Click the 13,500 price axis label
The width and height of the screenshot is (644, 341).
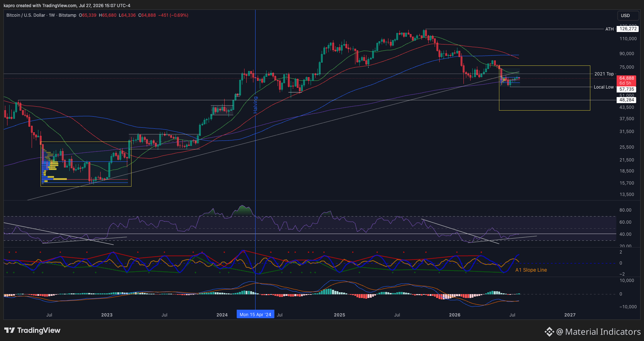tap(627, 195)
